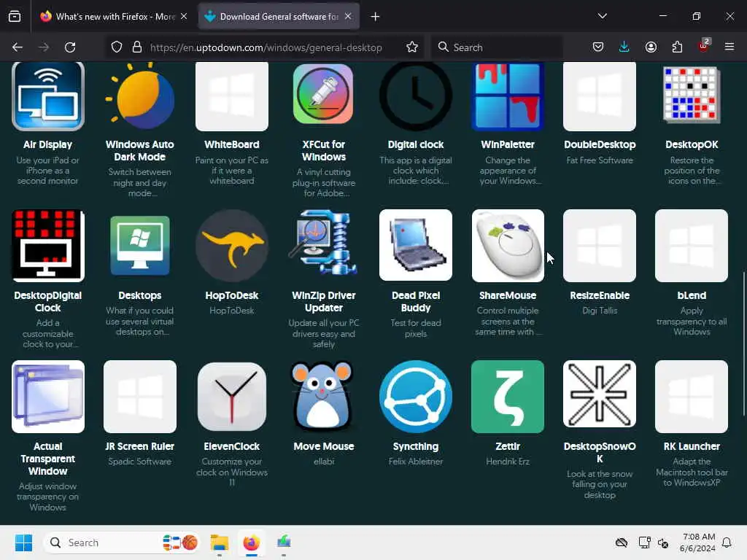Click the JR Screen Ruler title
Screen dimensions: 747x560
click(x=139, y=446)
